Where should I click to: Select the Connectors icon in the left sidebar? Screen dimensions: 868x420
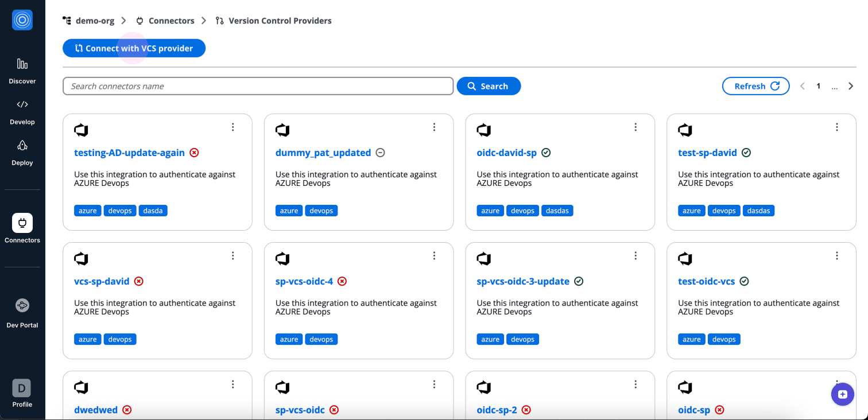point(22,228)
